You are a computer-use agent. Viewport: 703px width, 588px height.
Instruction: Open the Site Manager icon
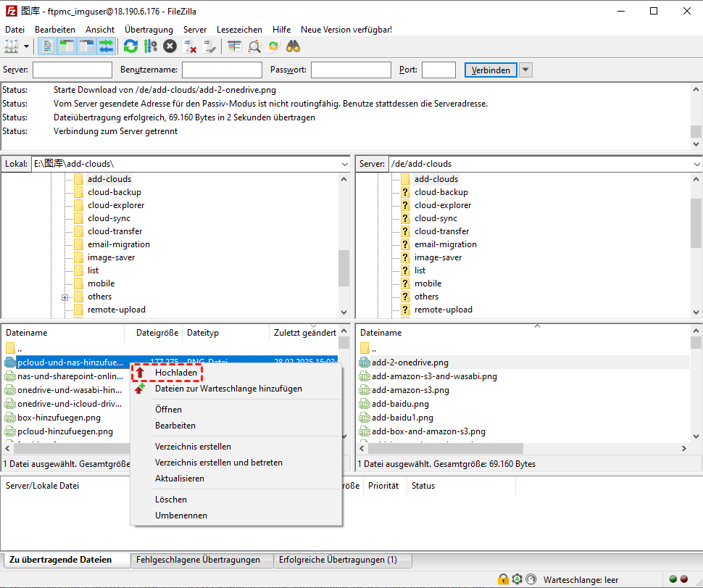[11, 46]
